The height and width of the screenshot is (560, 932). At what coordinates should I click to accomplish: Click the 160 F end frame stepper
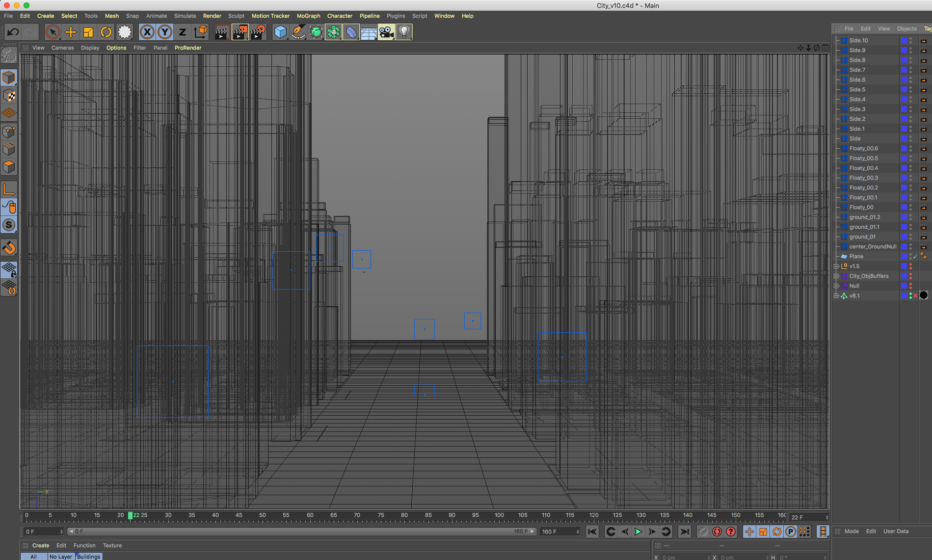(578, 532)
